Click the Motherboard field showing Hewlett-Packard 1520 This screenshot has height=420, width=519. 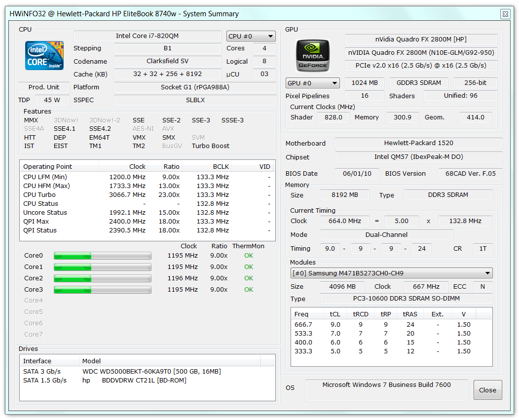pos(418,143)
